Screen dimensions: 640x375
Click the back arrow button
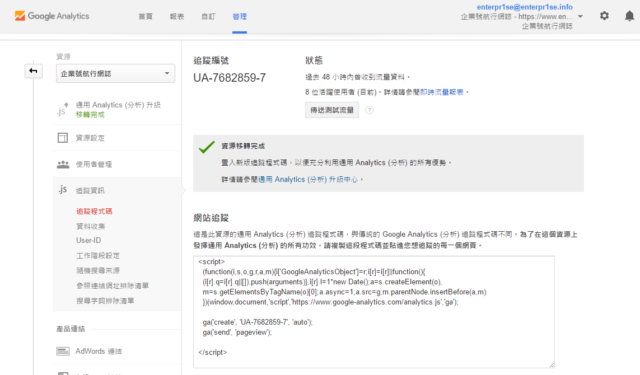pyautogui.click(x=33, y=71)
